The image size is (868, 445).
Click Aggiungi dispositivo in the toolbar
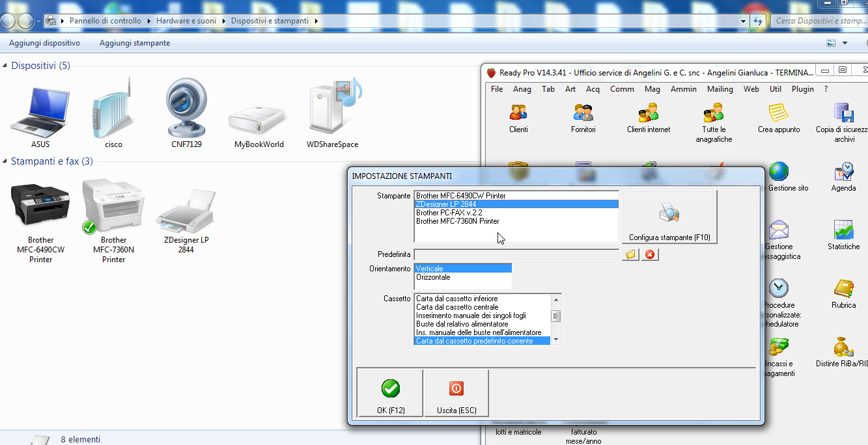coord(44,43)
